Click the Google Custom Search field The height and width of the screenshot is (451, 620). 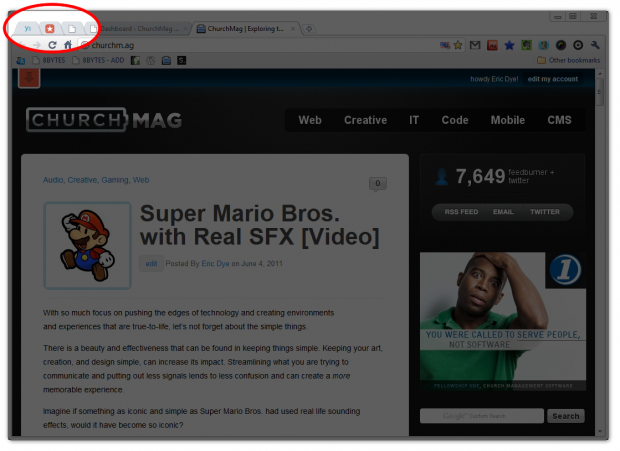pyautogui.click(x=482, y=416)
